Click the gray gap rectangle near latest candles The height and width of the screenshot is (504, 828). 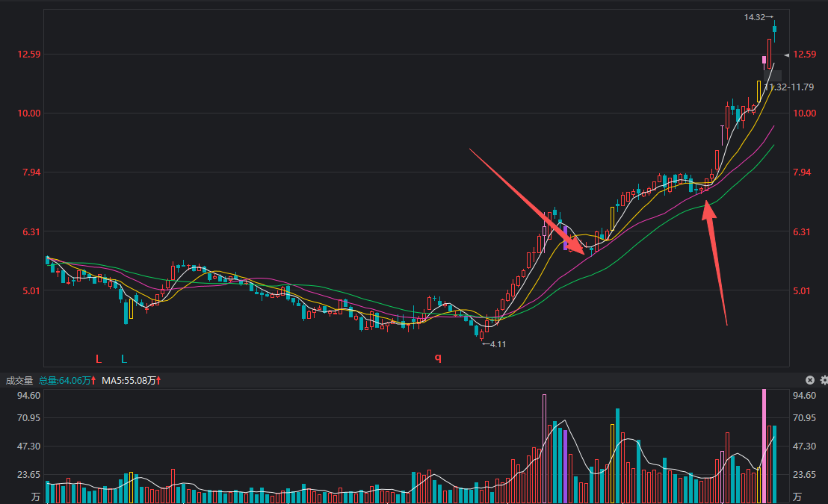[773, 75]
